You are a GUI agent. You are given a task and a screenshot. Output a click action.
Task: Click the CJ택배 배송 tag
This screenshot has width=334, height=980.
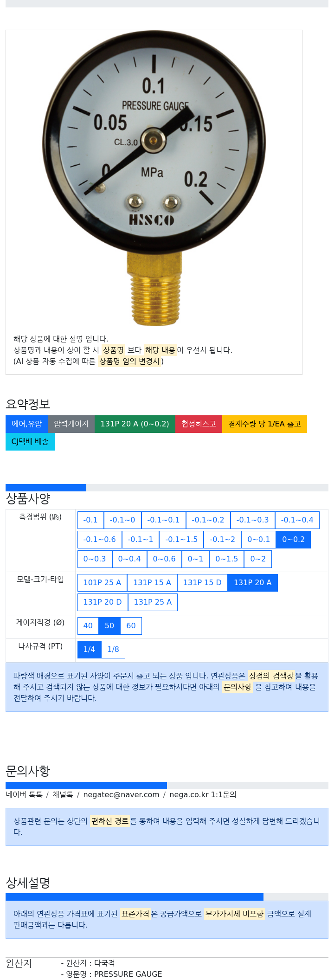tap(30, 441)
